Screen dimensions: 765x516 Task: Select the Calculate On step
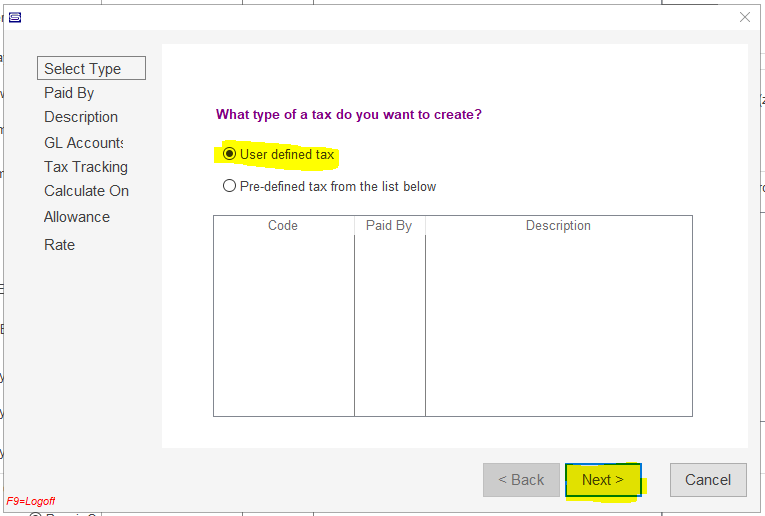pos(86,191)
